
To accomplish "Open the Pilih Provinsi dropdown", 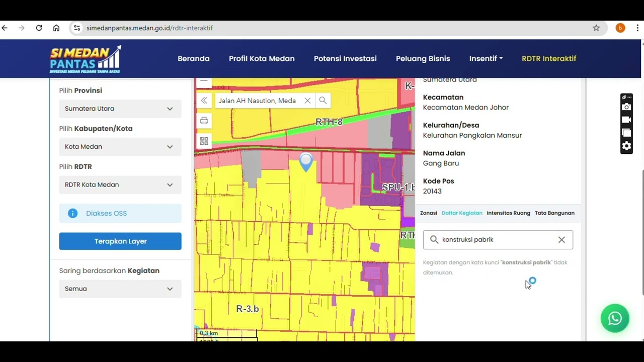I will pos(120,109).
